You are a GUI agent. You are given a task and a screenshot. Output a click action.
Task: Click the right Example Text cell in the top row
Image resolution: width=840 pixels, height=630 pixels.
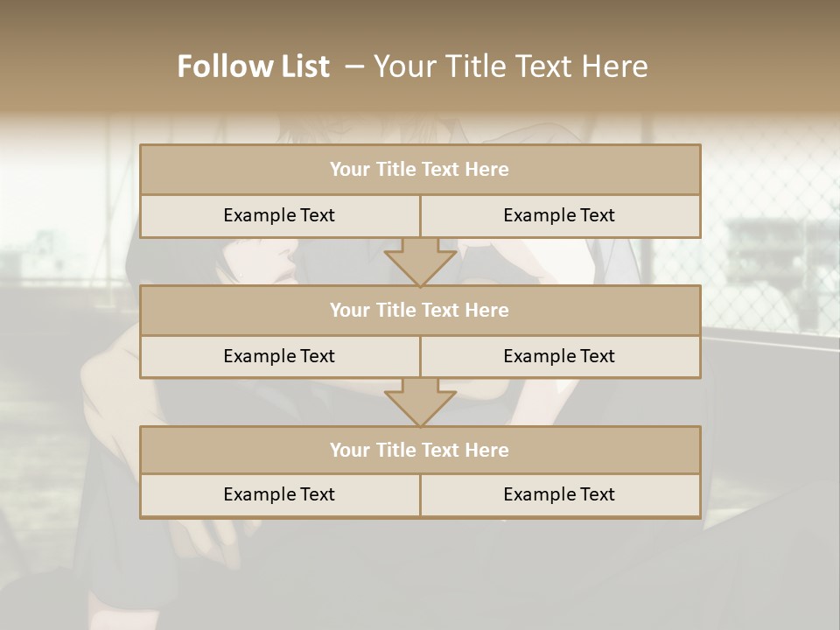[560, 216]
